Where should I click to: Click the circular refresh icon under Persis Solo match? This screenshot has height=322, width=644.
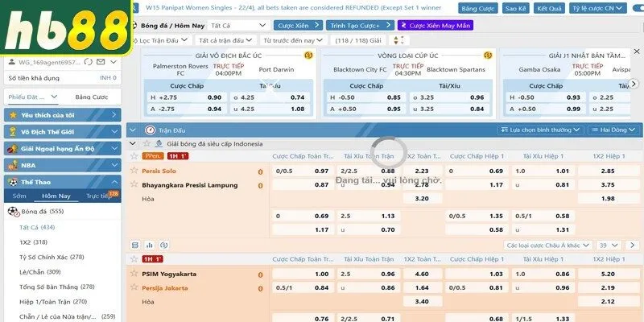(164, 246)
